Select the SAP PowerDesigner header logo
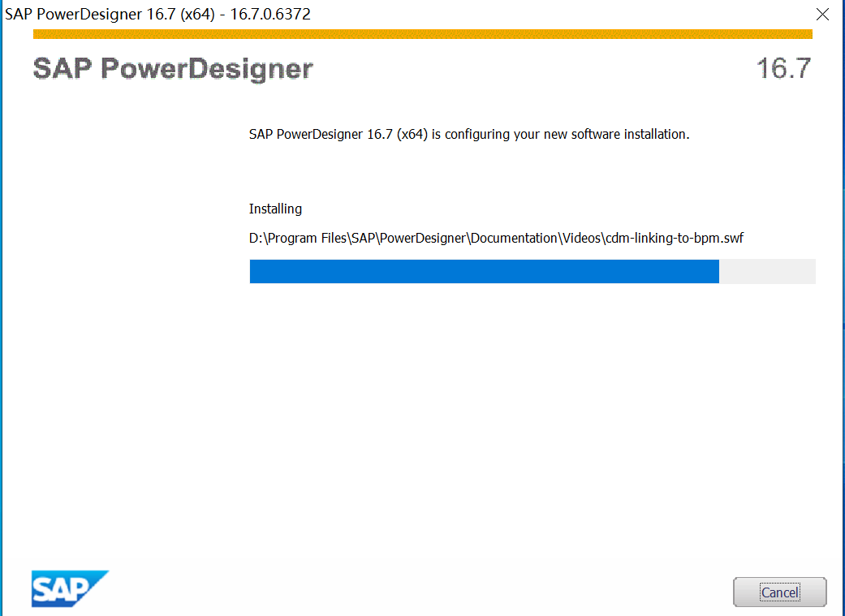 click(172, 69)
